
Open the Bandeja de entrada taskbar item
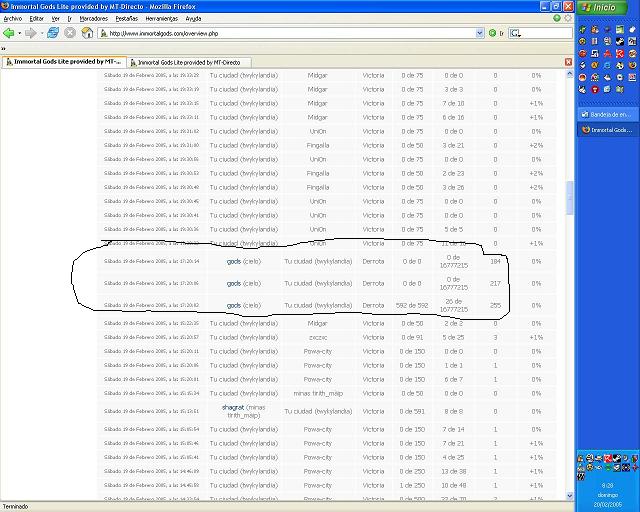[x=607, y=115]
